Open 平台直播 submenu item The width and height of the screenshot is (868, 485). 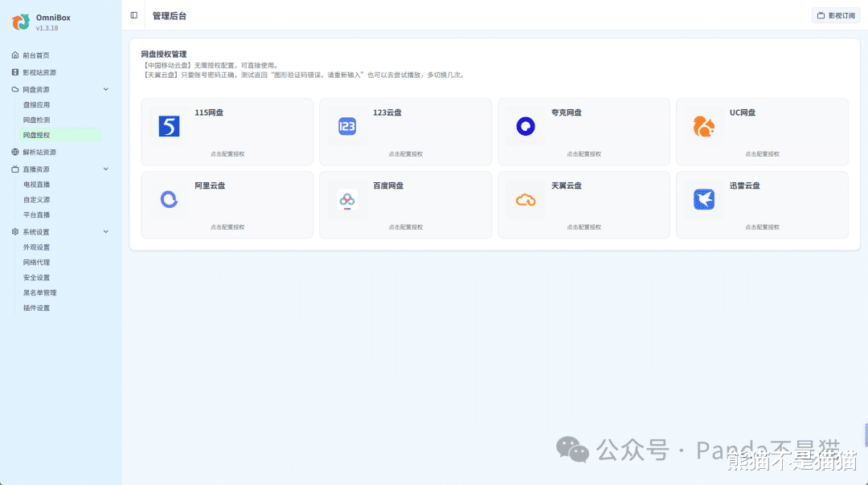click(36, 215)
